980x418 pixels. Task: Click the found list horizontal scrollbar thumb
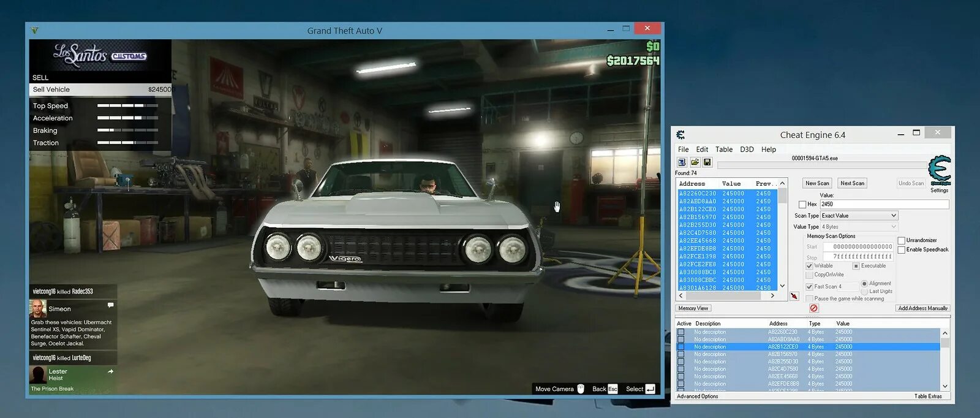pyautogui.click(x=724, y=295)
